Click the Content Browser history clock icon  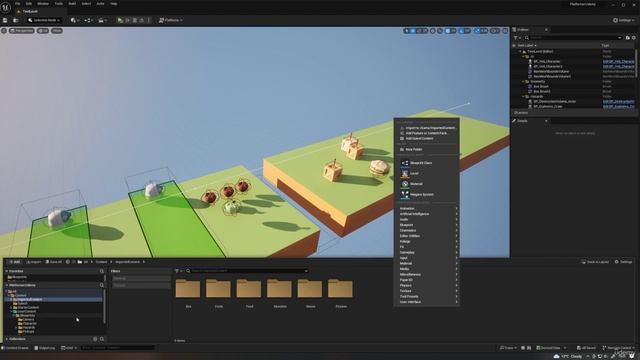click(x=68, y=262)
